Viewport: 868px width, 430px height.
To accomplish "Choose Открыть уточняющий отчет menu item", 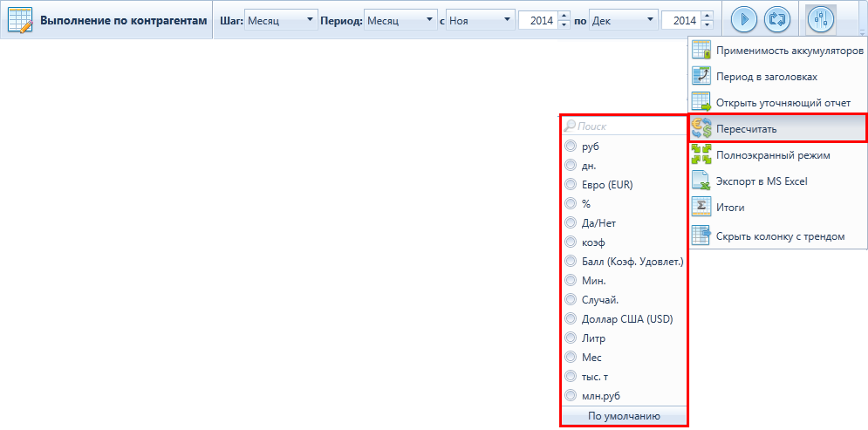I will pos(777,102).
